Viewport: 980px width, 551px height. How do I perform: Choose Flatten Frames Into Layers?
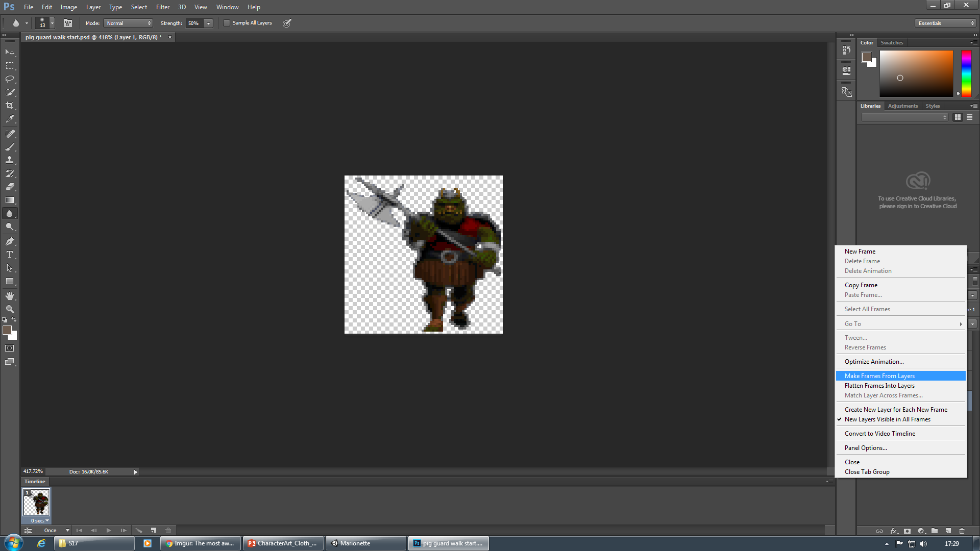click(901, 386)
